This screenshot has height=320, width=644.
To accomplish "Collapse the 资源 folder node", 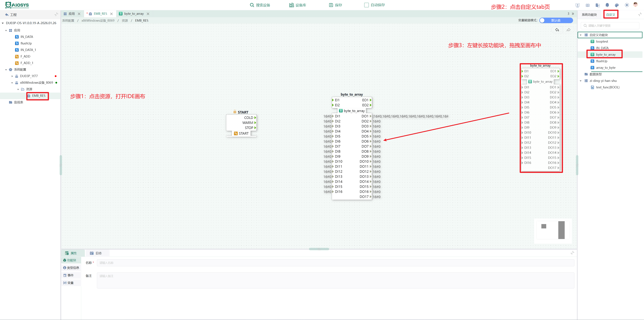I will (x=18, y=89).
